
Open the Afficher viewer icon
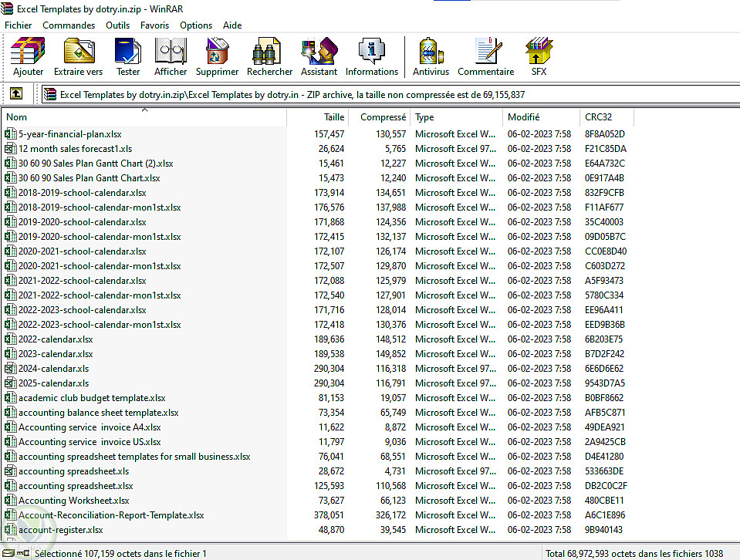[171, 51]
